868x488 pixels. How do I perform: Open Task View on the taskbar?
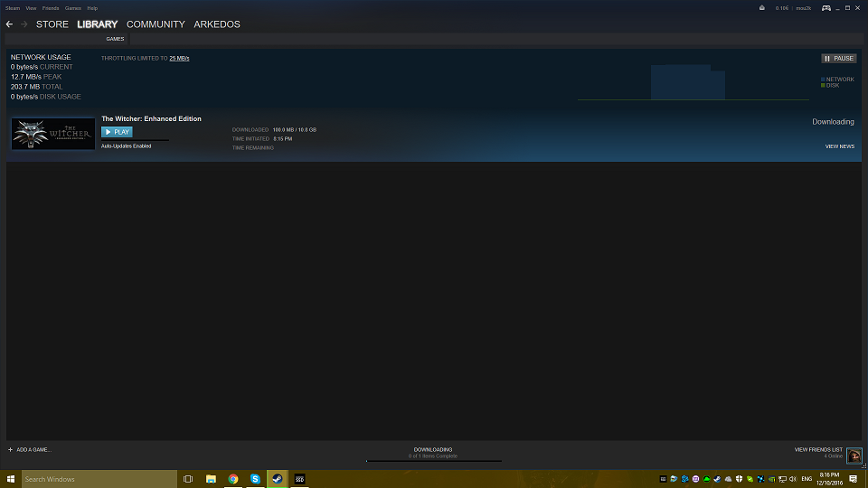[188, 479]
